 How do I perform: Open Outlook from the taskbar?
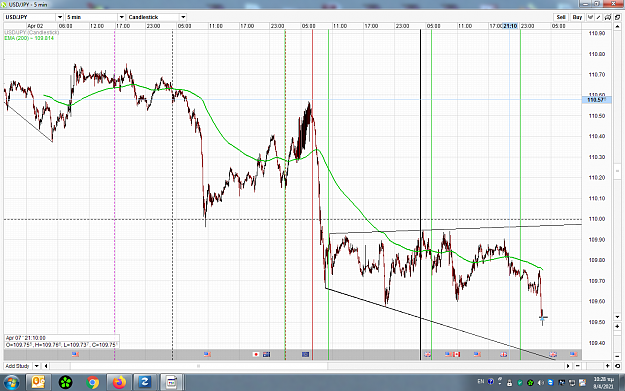[x=38, y=383]
